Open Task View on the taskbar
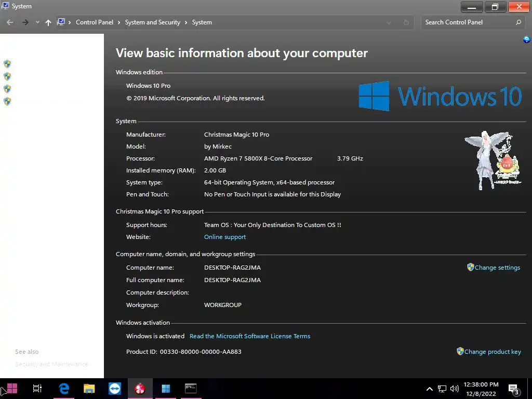This screenshot has width=532, height=399. pos(37,389)
